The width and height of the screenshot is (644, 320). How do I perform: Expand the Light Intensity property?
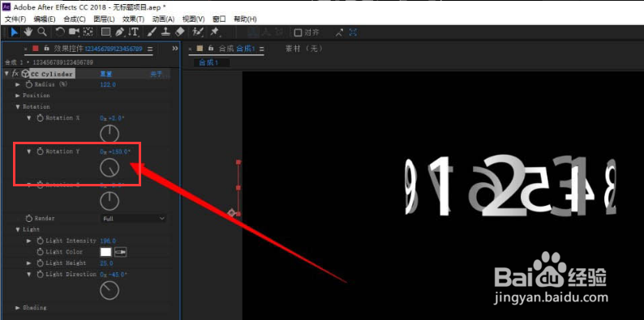click(28, 241)
